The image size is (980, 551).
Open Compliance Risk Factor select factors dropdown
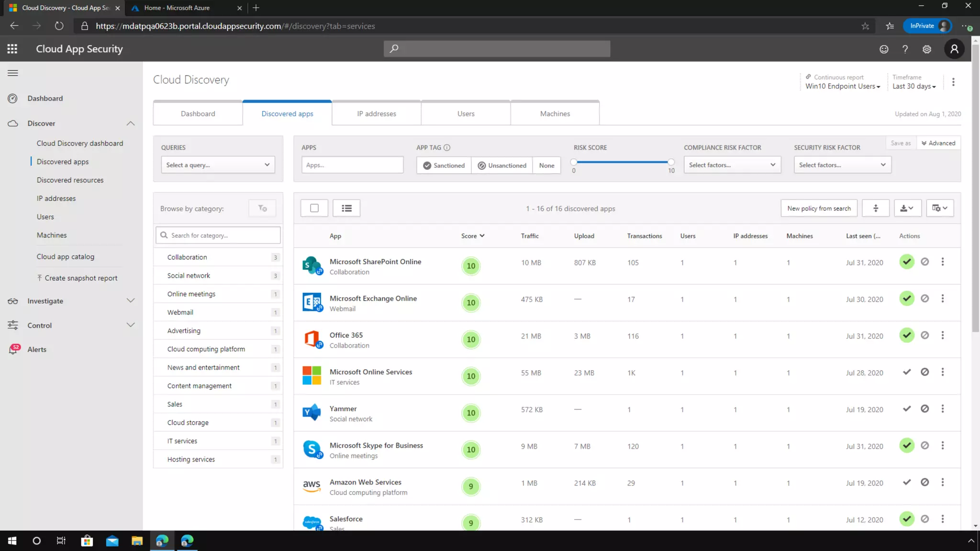[x=732, y=165]
